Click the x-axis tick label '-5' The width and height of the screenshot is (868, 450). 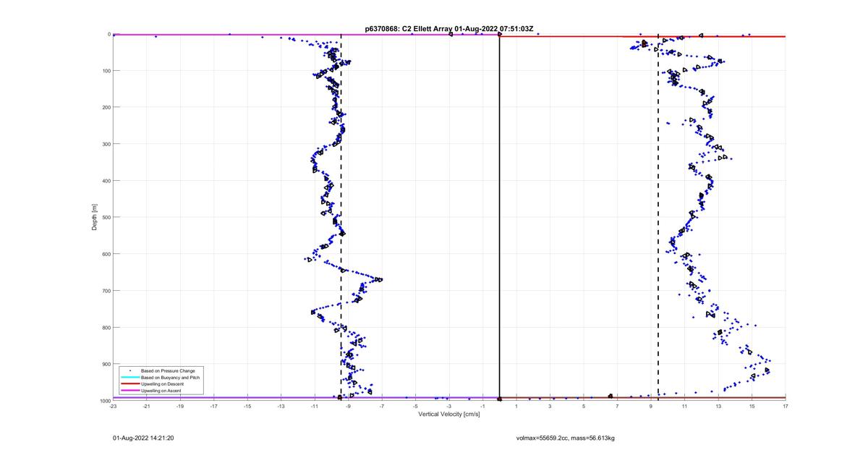click(x=416, y=407)
